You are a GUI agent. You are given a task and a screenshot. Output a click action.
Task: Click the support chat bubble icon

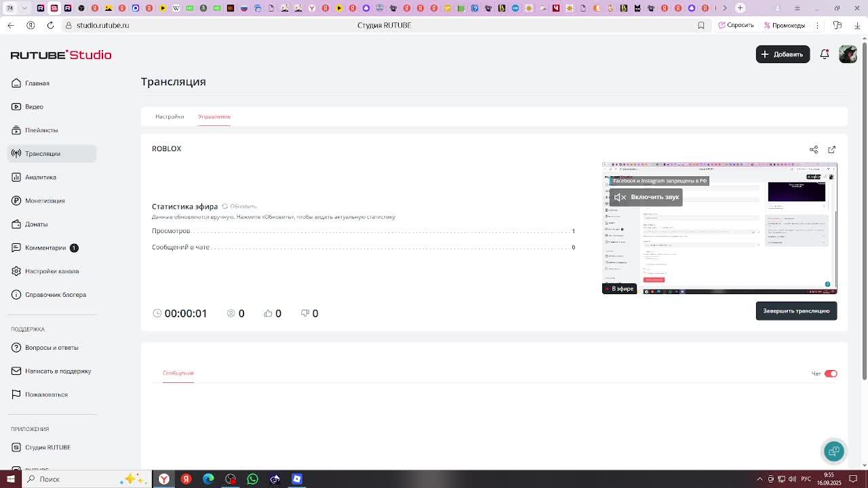834,451
